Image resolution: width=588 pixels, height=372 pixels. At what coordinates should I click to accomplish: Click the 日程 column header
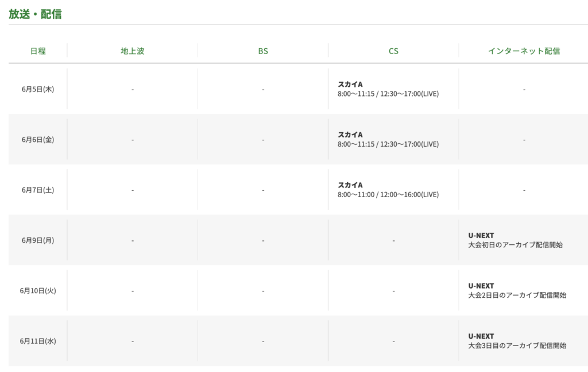[38, 51]
